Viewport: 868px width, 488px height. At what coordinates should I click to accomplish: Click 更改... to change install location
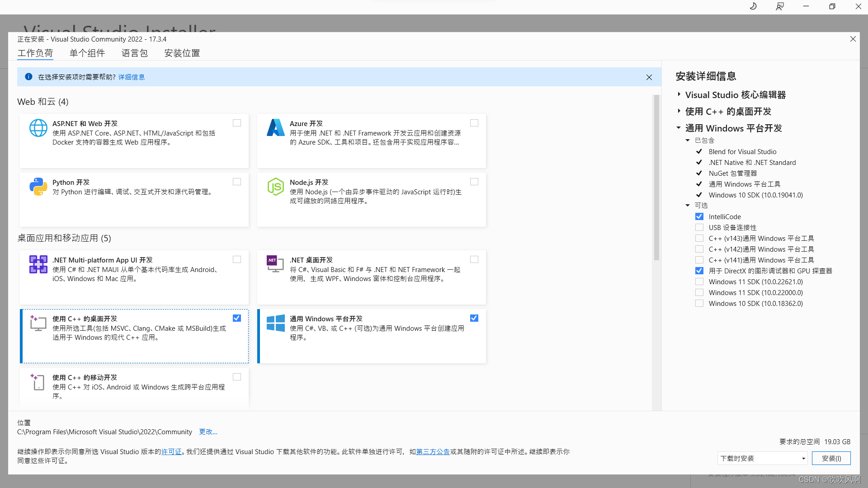[208, 432]
